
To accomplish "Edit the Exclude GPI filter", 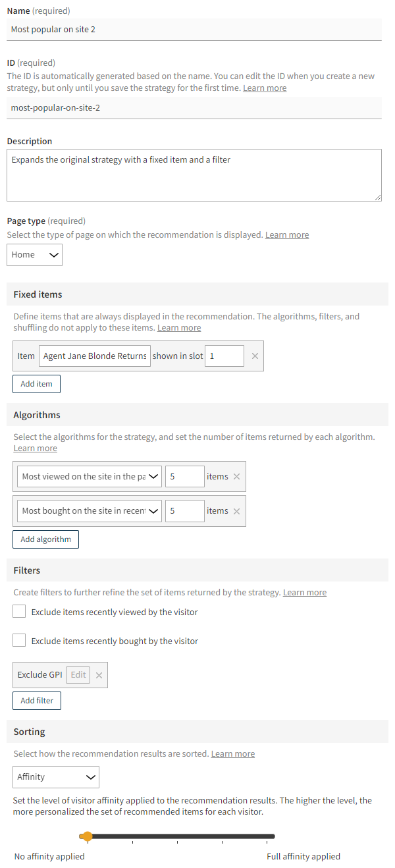I will (78, 674).
